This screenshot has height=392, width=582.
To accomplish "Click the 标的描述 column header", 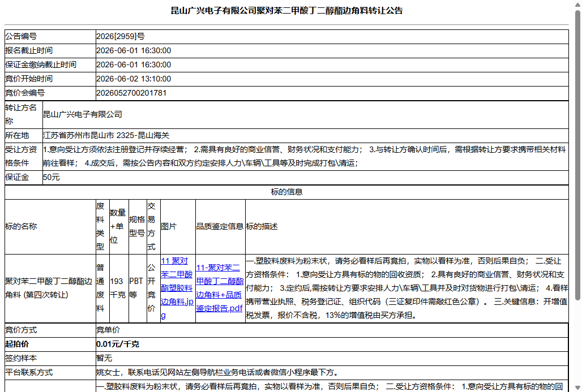I will click(262, 227).
